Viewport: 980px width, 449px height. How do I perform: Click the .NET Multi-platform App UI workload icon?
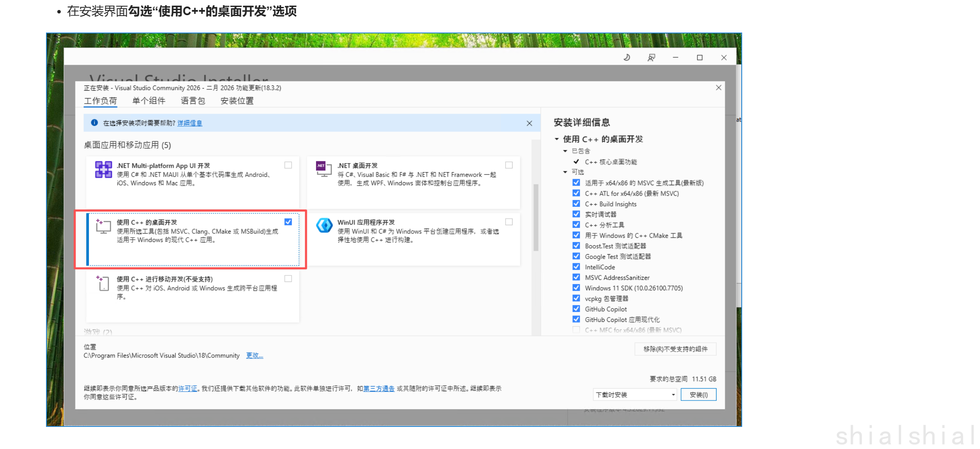[103, 170]
